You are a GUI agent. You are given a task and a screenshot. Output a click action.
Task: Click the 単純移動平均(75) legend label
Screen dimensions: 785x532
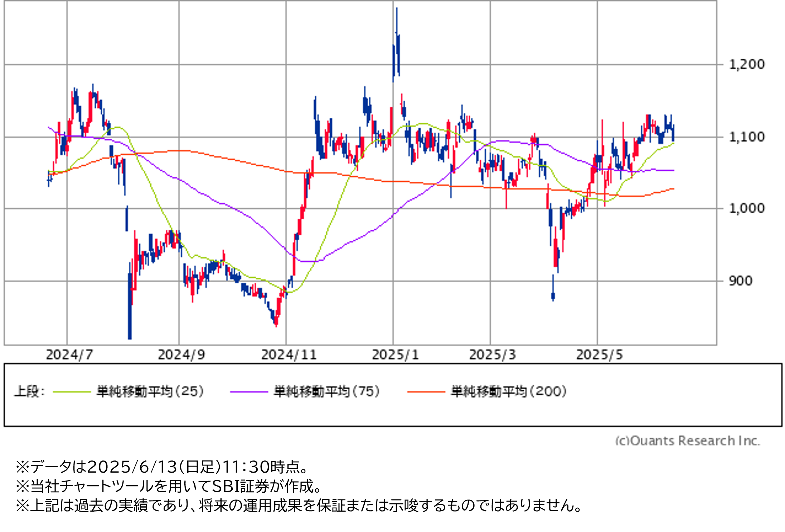pyautogui.click(x=327, y=391)
